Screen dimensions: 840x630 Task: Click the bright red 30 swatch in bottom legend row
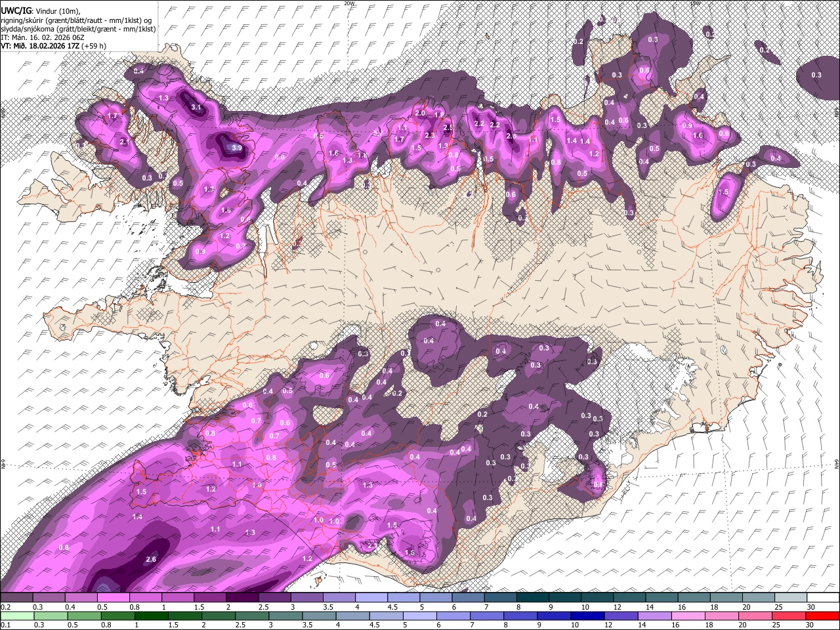823,616
